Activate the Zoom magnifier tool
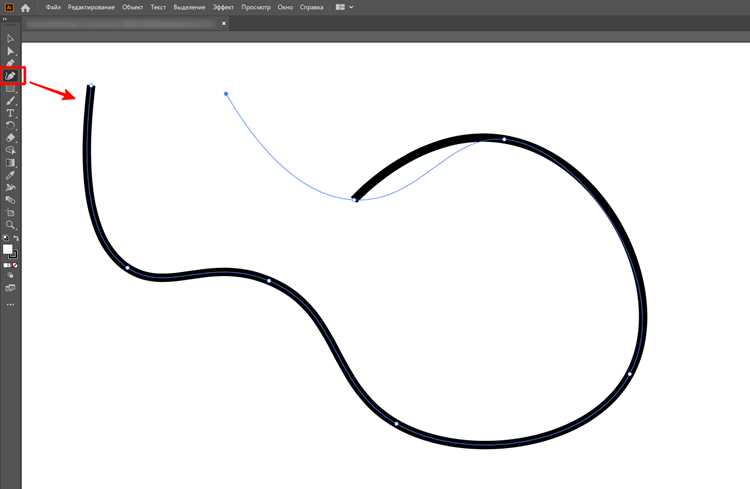The width and height of the screenshot is (750, 489). coord(10,225)
